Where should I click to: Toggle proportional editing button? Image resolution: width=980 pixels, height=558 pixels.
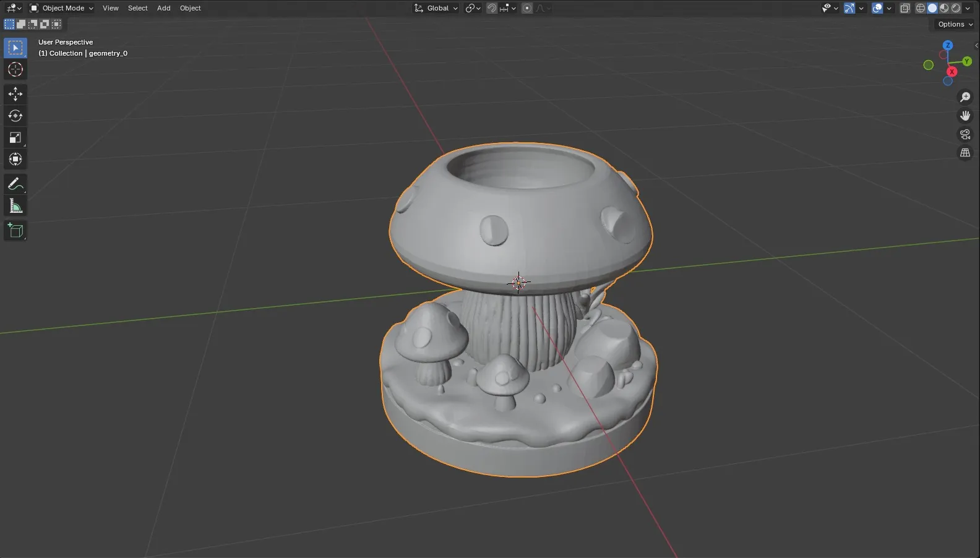click(x=527, y=8)
